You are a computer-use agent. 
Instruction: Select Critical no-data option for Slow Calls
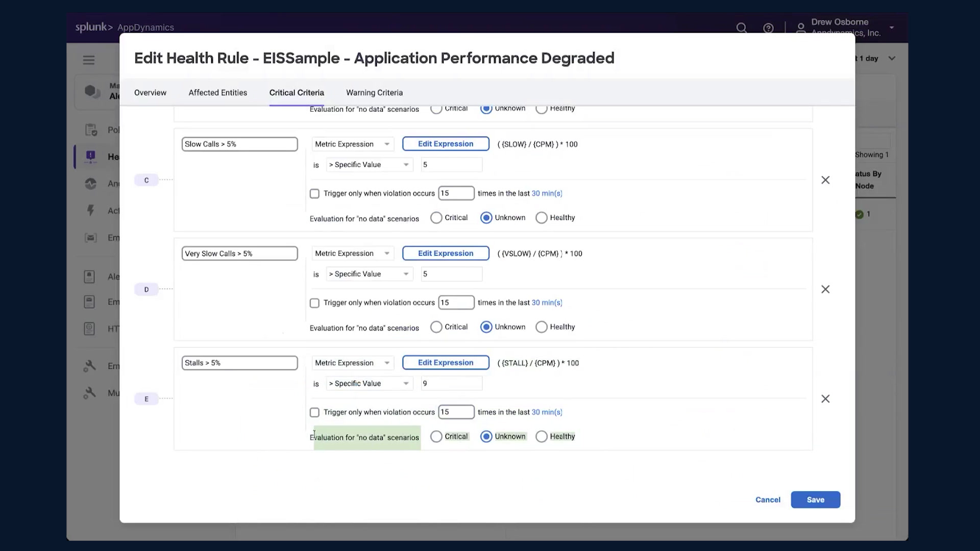click(x=436, y=218)
